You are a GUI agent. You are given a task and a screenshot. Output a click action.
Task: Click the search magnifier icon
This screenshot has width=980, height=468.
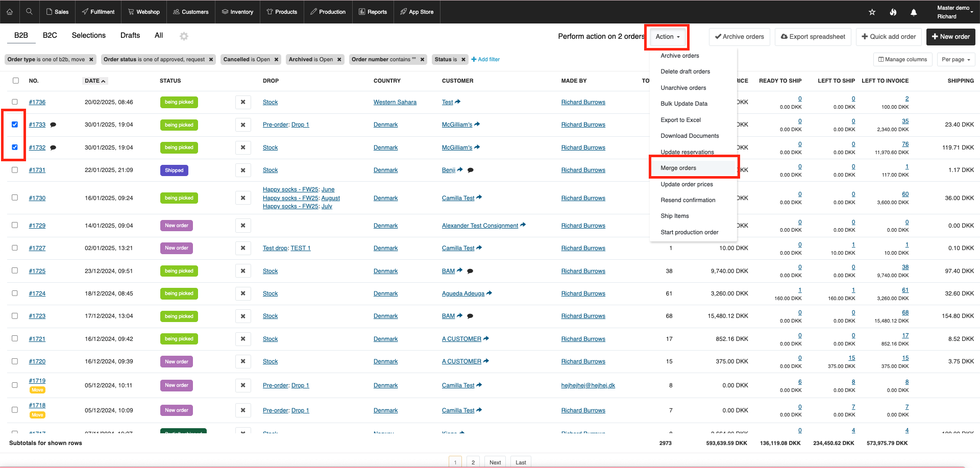30,12
